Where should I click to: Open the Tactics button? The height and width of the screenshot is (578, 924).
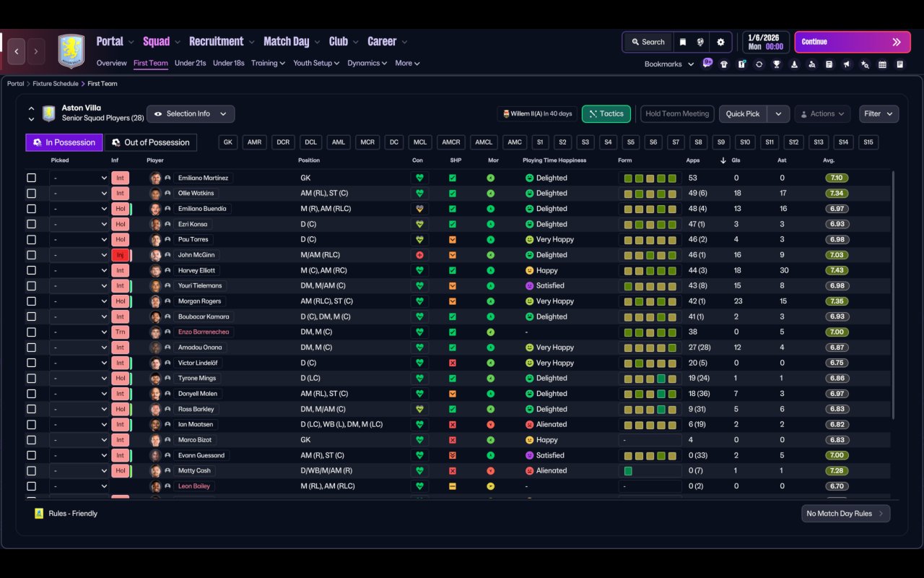(x=606, y=114)
